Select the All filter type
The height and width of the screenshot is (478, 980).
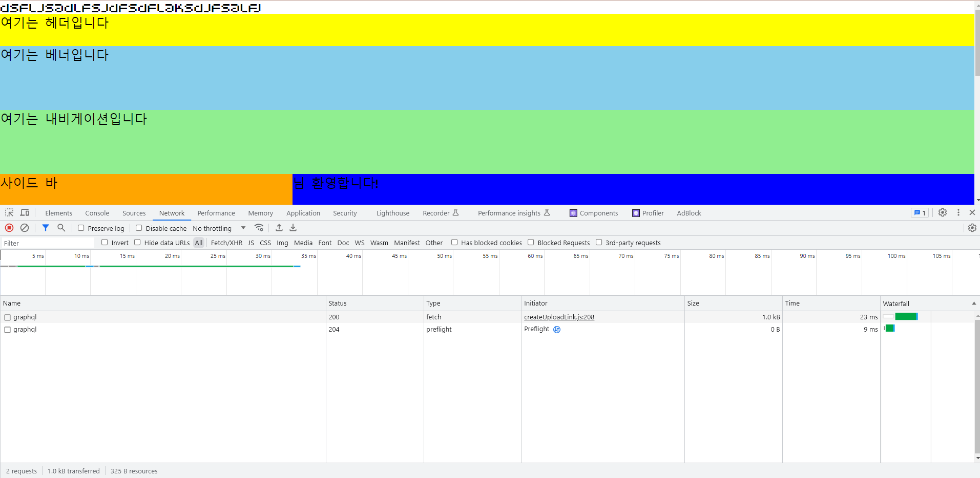(x=199, y=243)
